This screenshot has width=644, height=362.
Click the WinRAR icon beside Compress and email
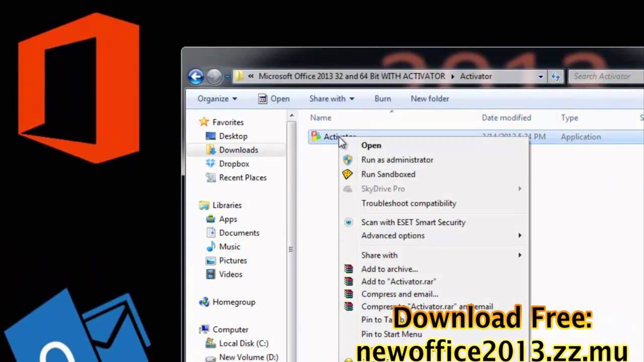348,294
